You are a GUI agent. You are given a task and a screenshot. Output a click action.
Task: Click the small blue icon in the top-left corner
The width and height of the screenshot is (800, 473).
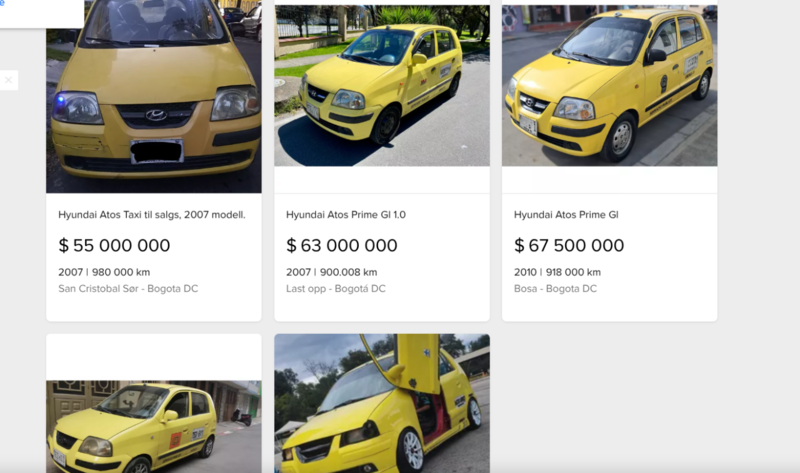(x=2, y=3)
